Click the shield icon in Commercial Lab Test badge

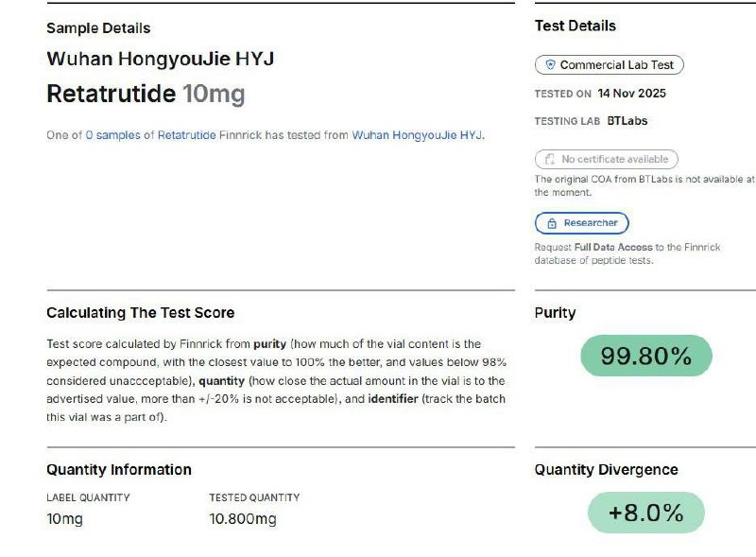pyautogui.click(x=549, y=65)
